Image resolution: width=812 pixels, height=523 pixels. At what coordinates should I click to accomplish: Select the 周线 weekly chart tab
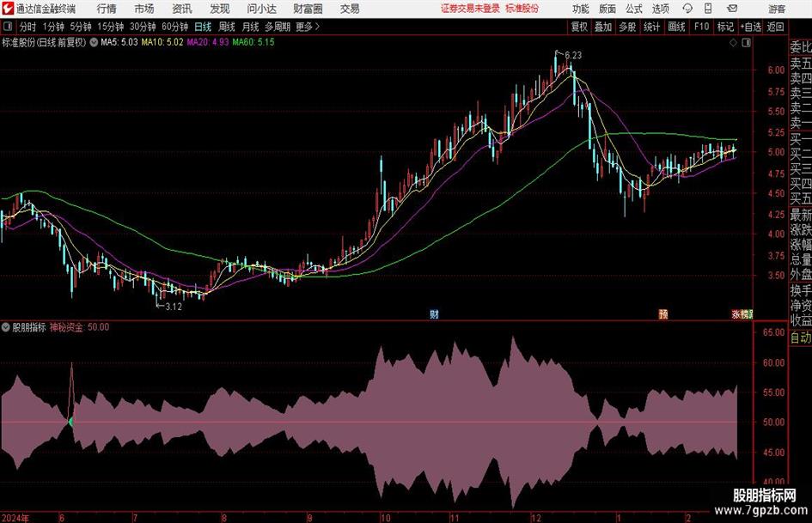point(227,27)
